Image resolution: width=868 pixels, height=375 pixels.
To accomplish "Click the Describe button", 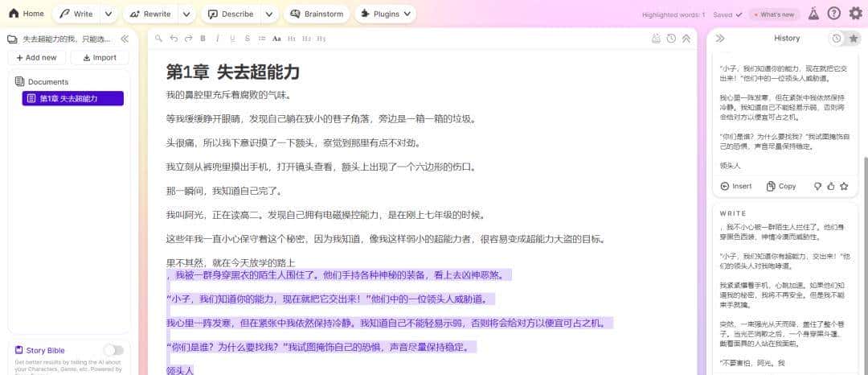I will coord(231,14).
